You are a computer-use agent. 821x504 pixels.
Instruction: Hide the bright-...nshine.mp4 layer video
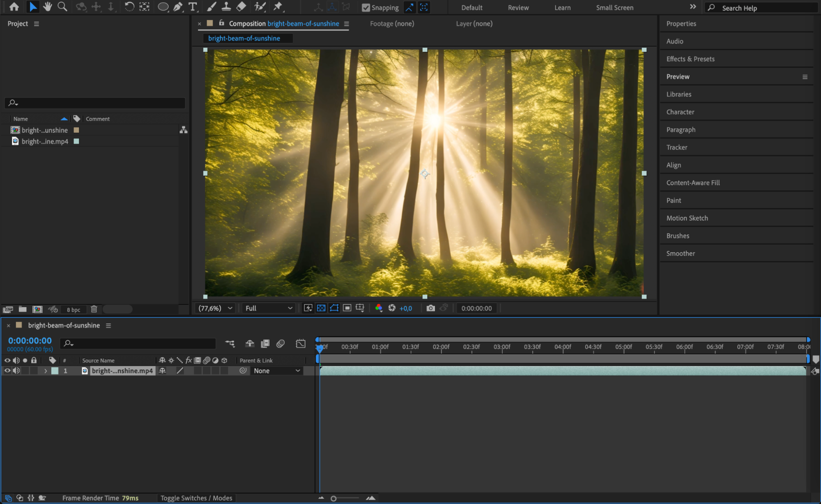(7, 371)
